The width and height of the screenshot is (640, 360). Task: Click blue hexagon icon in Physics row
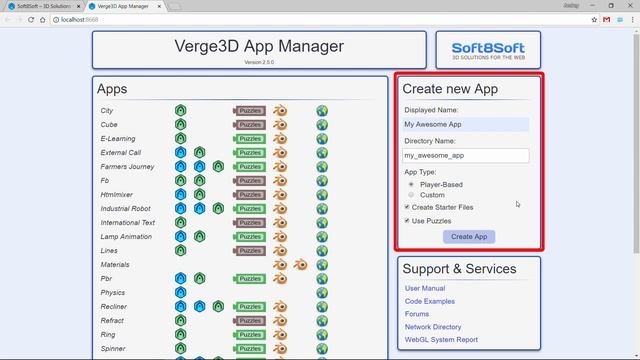pyautogui.click(x=180, y=292)
